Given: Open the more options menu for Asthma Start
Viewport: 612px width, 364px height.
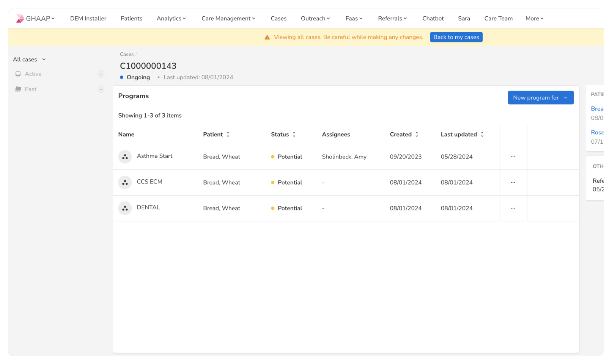Looking at the screenshot, I should click(513, 157).
